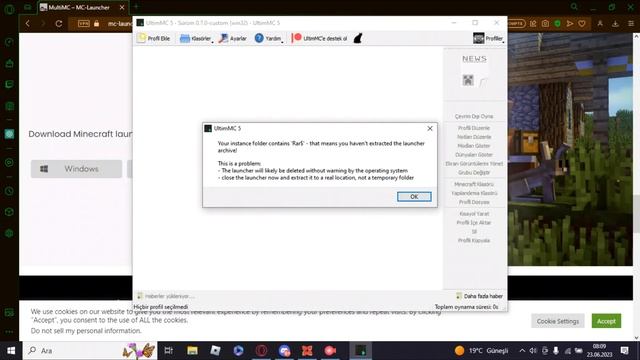The image size is (640, 360).
Task: Click UltimMC'e destek ol button
Action: point(320,38)
